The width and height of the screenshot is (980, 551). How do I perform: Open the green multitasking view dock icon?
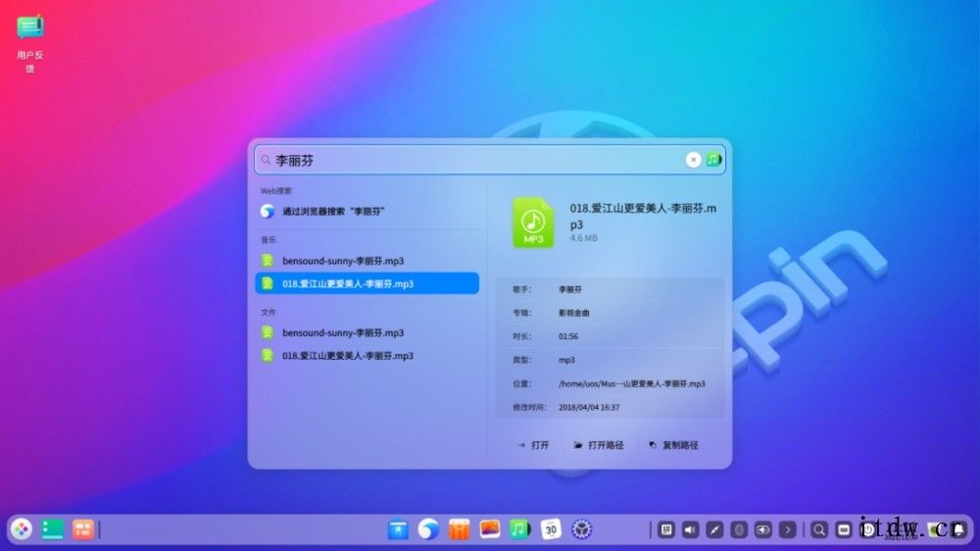(52, 529)
